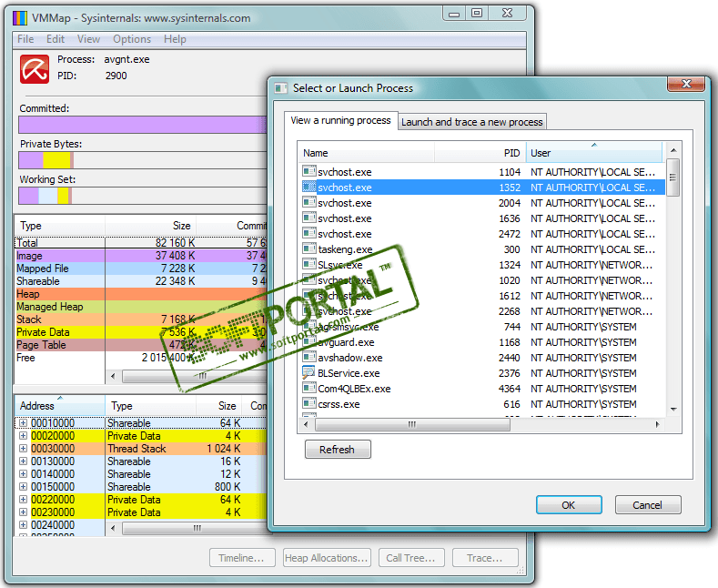This screenshot has height=588, width=718.
Task: Close the Select or Launch Process dialog
Action: (686, 84)
